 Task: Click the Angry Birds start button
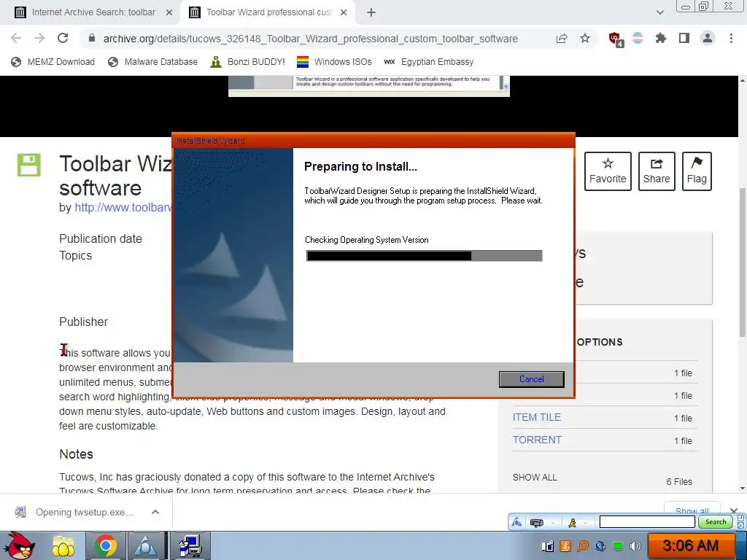point(19,545)
